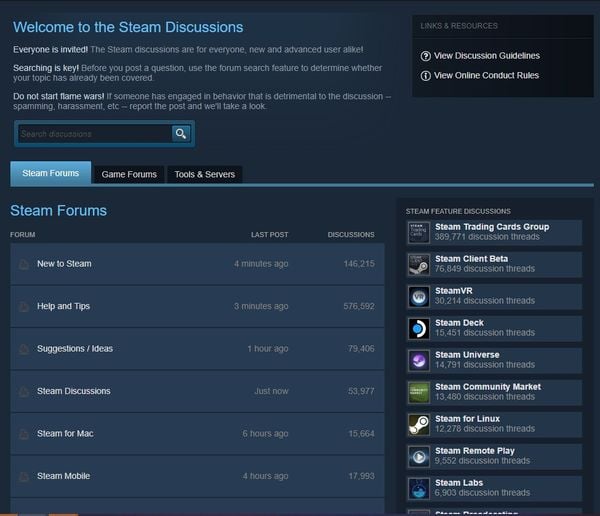Screen dimensions: 600x516
Task: Open the Steam Discussions forum
Action: coord(74,391)
